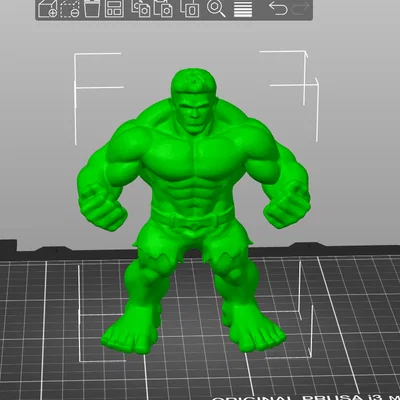Screen dimensions: 400x400
Task: Open the Layers editing icon
Action: pos(243,9)
